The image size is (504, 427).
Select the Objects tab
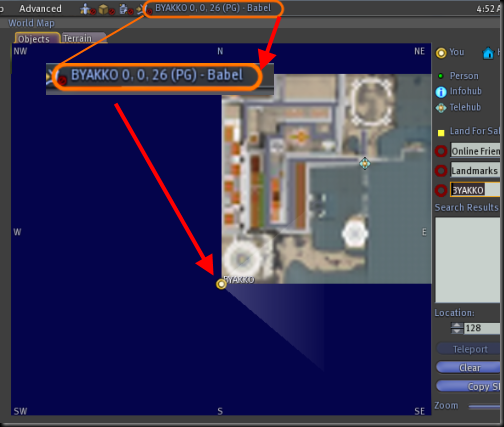pyautogui.click(x=37, y=38)
